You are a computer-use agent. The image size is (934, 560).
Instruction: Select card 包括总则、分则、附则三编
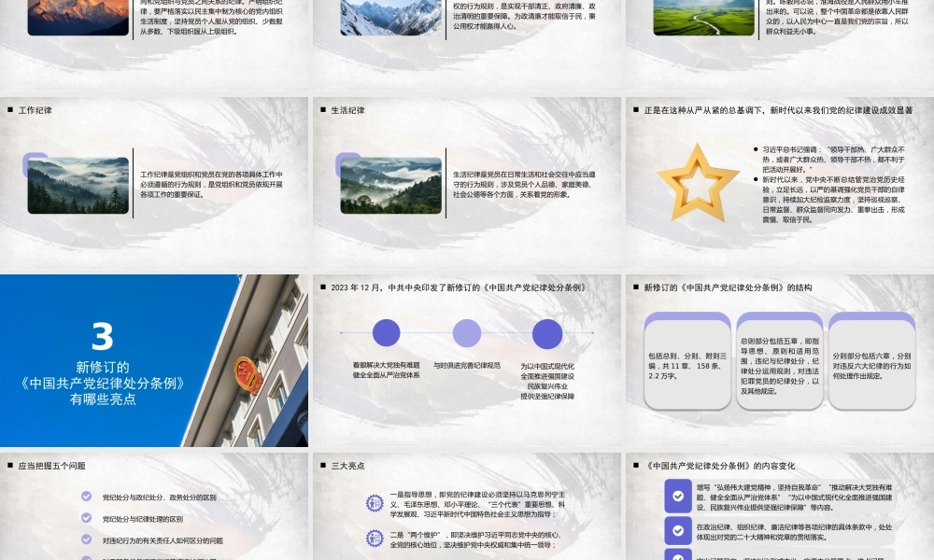(x=687, y=360)
